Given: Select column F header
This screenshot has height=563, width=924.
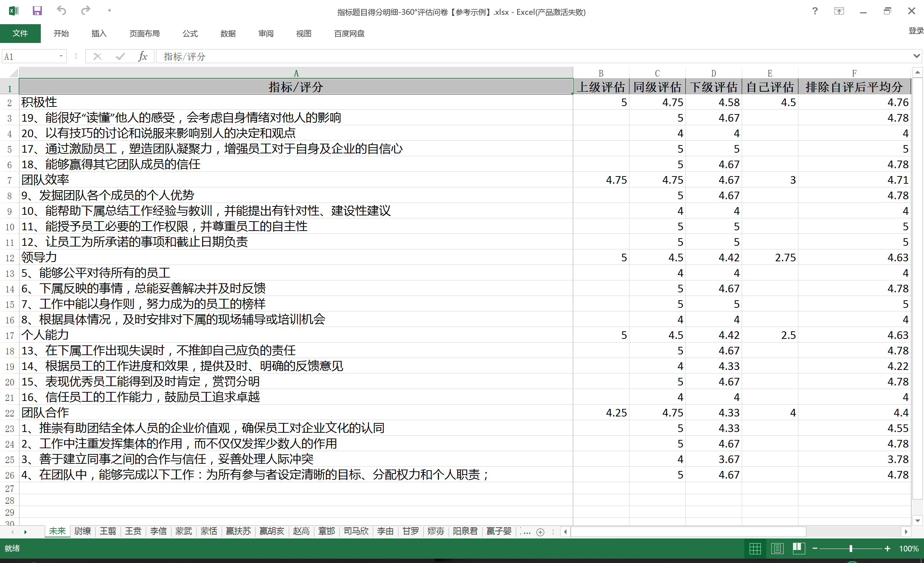Looking at the screenshot, I should 854,73.
